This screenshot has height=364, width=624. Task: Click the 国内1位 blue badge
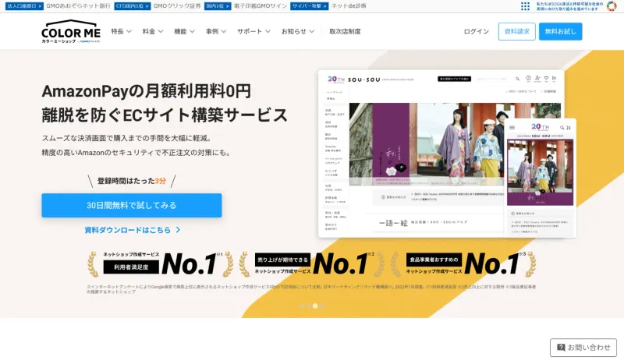click(218, 6)
